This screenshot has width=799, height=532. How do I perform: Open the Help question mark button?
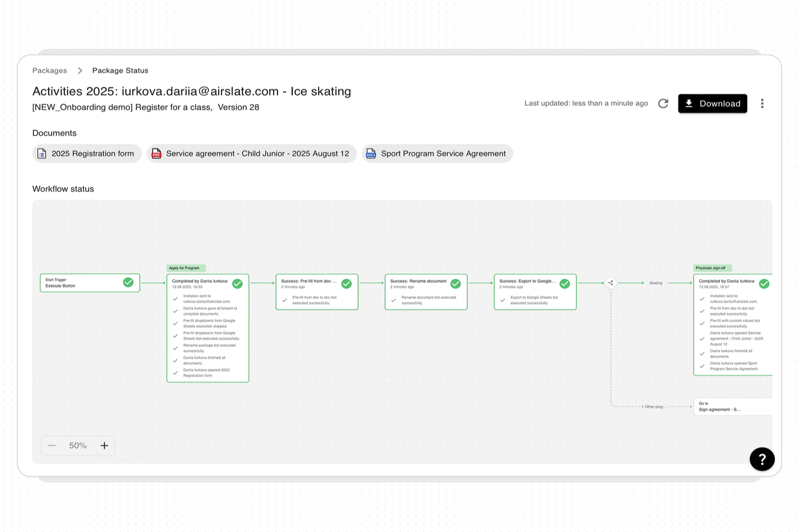click(762, 459)
